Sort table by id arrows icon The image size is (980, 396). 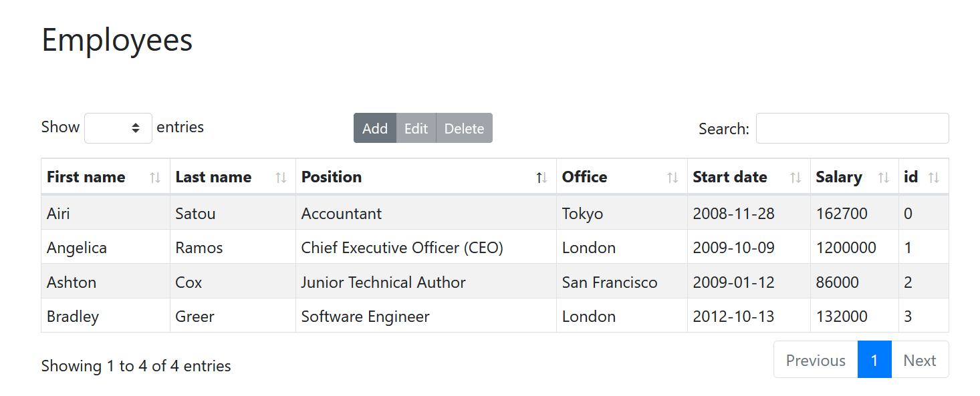(934, 178)
